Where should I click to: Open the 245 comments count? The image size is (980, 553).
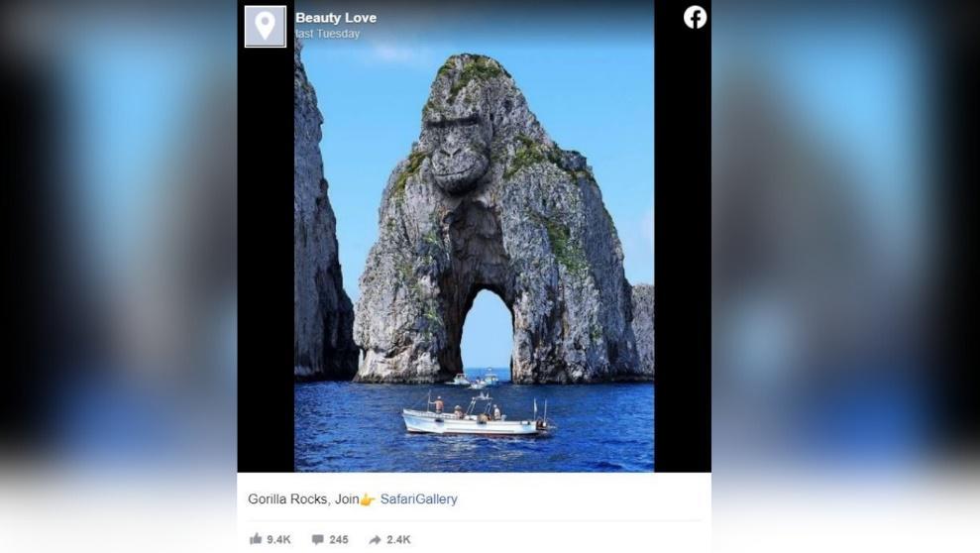[339, 539]
